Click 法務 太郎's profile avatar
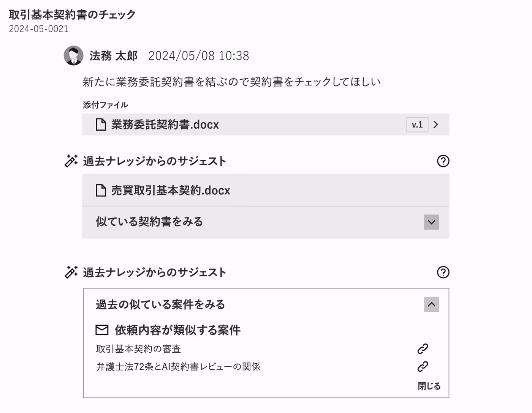 (73, 56)
